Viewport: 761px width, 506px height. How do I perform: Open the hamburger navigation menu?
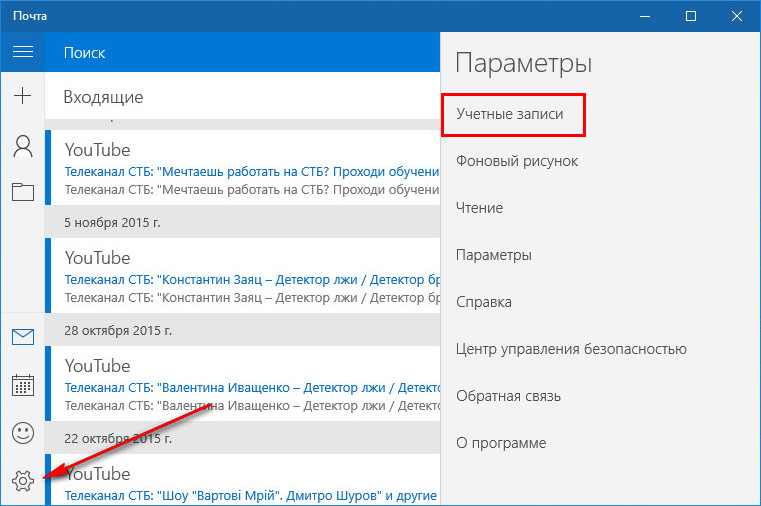click(x=22, y=52)
